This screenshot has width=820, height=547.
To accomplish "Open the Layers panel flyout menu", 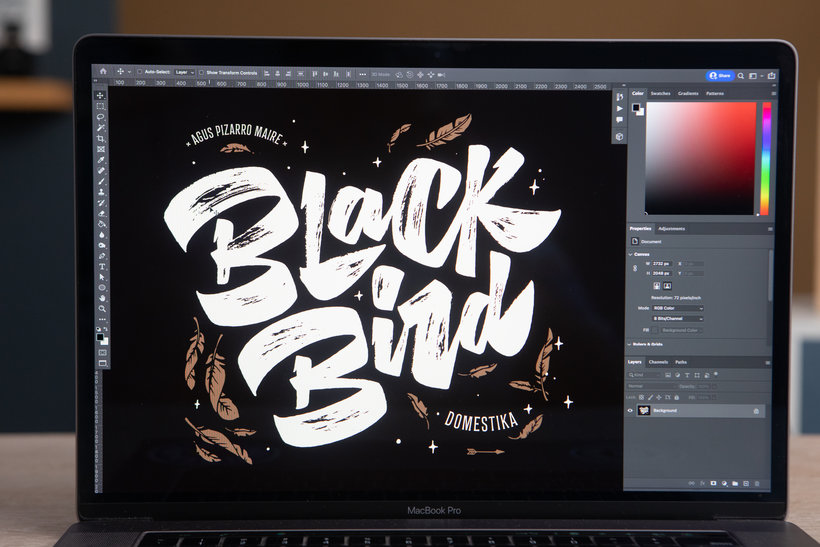I will click(x=768, y=362).
